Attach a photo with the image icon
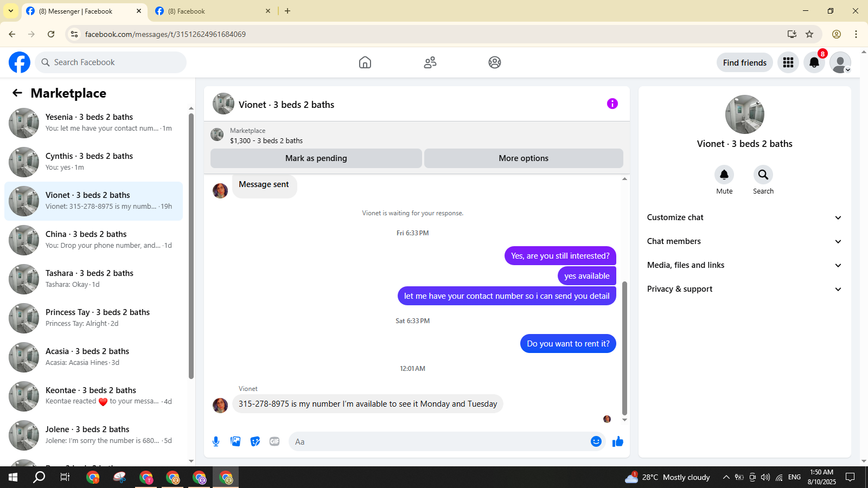 pos(235,441)
